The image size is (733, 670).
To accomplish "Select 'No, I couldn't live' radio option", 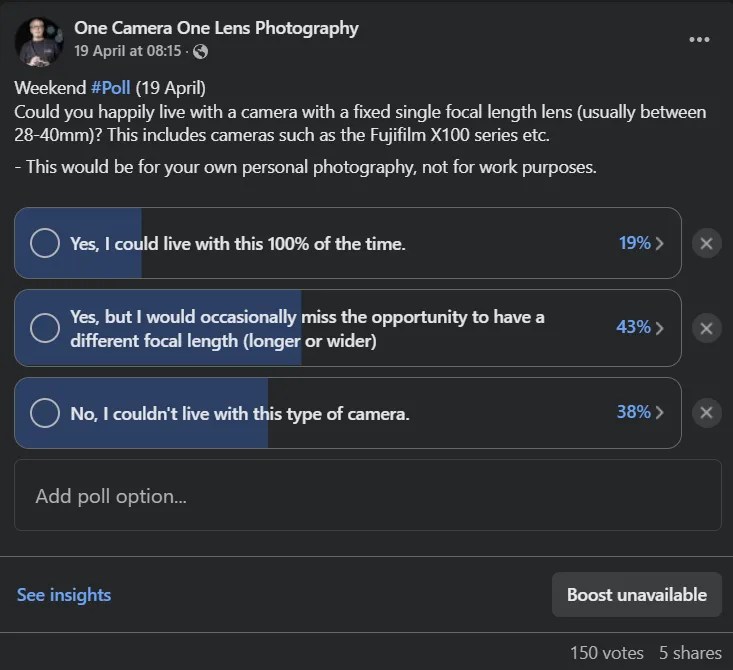I will pos(45,413).
